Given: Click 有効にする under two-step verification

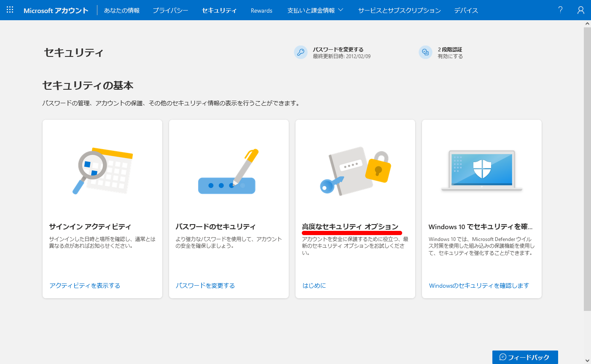Looking at the screenshot, I should coord(450,56).
